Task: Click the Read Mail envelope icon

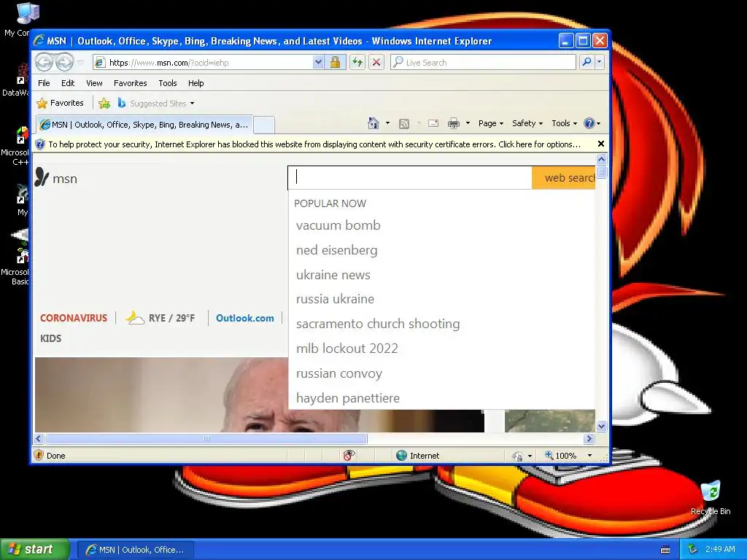Action: 433,123
